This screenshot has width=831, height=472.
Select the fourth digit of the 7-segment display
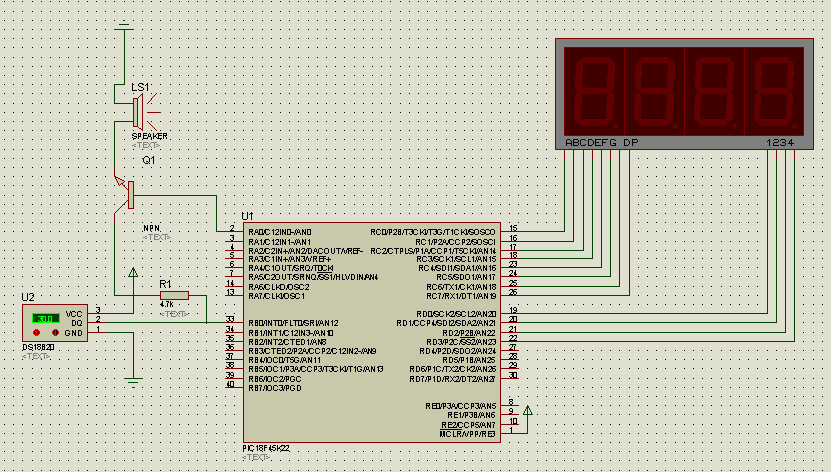[x=774, y=92]
